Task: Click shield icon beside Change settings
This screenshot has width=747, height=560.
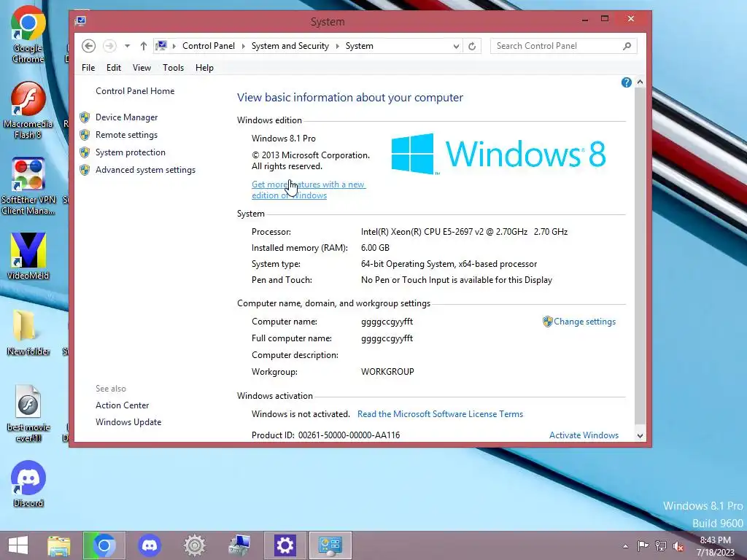Action: coord(547,322)
